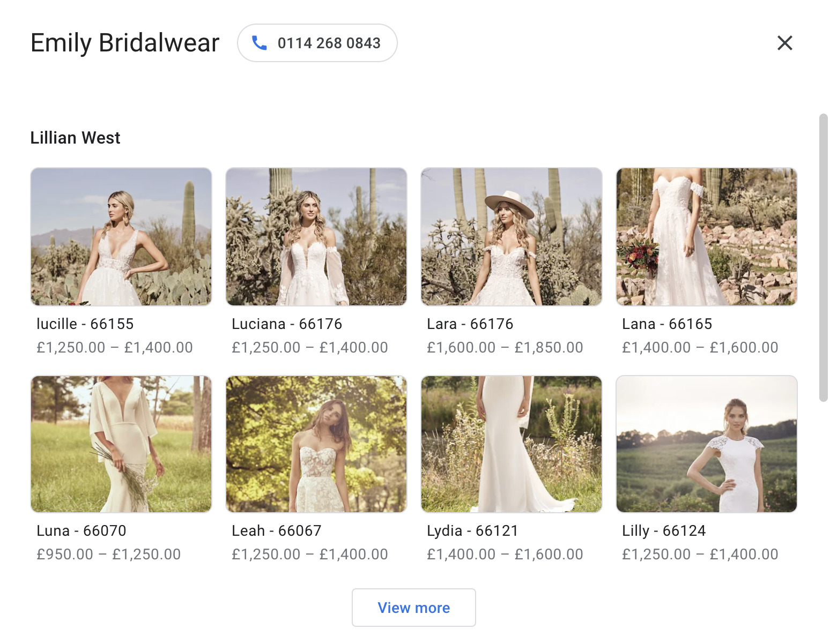
Task: Select the 'Lilly - 66124' product title
Action: click(x=664, y=531)
